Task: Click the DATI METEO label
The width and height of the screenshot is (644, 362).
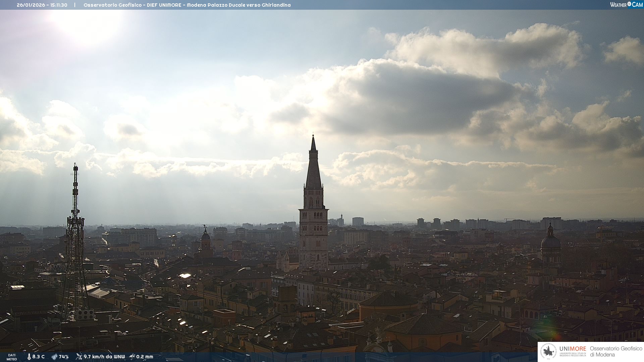Action: click(12, 357)
